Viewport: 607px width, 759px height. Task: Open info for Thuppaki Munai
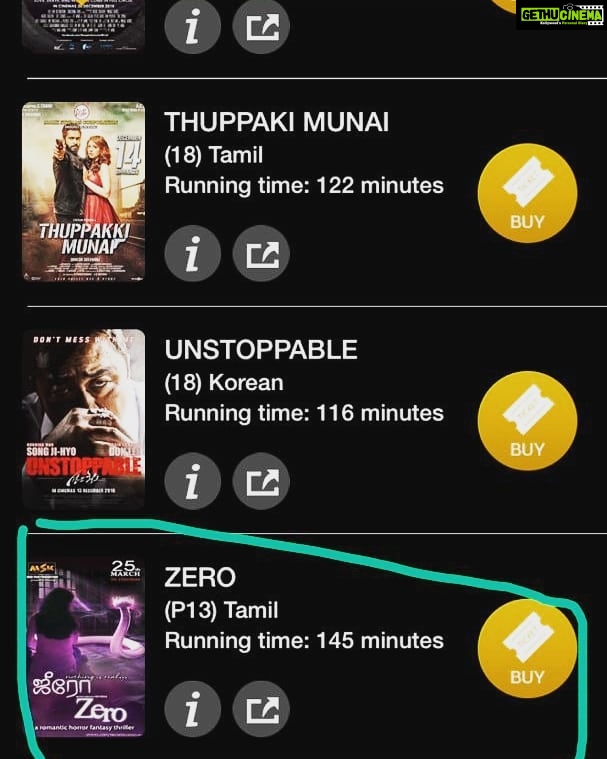(x=193, y=253)
